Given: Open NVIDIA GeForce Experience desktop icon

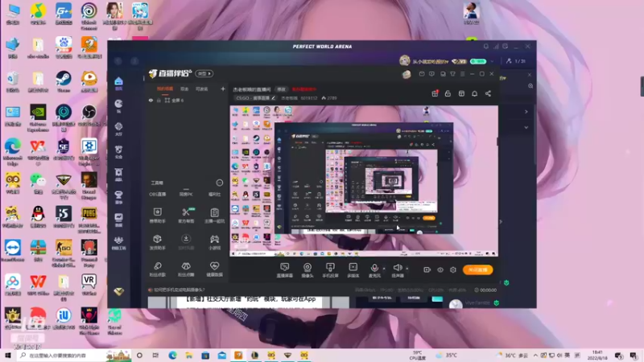Looking at the screenshot, I should coord(38,118).
